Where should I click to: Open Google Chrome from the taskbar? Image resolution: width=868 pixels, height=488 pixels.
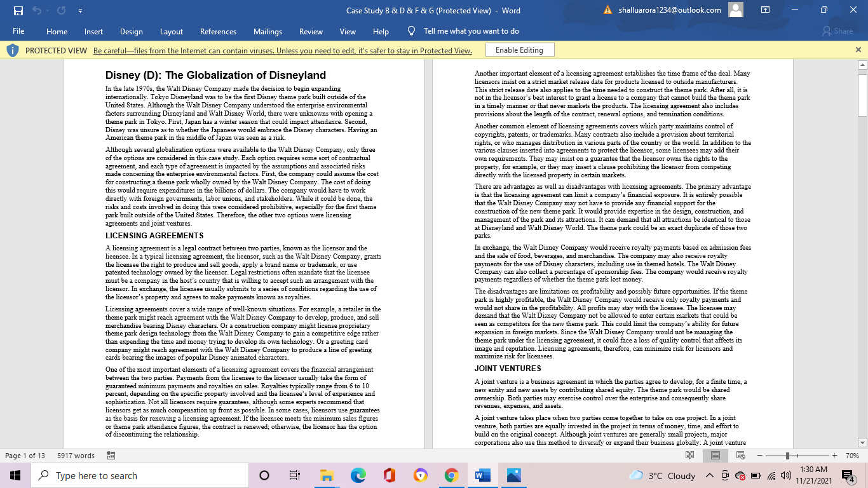(452, 475)
